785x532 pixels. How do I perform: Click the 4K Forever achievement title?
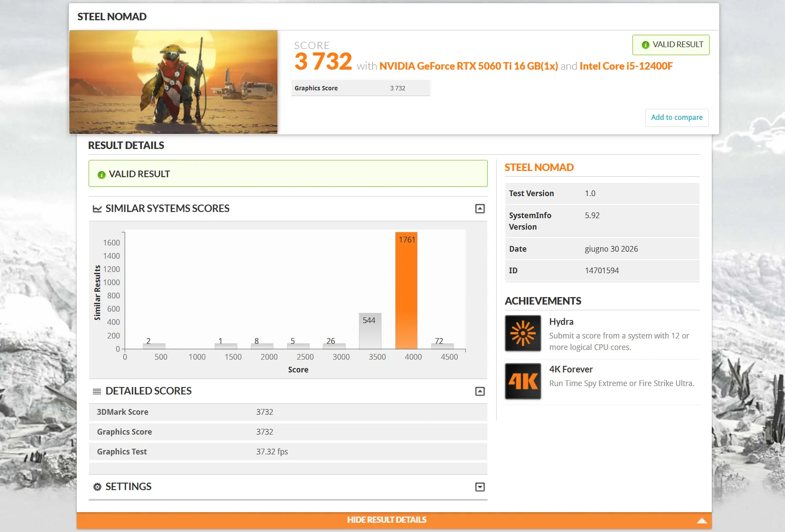pos(571,369)
